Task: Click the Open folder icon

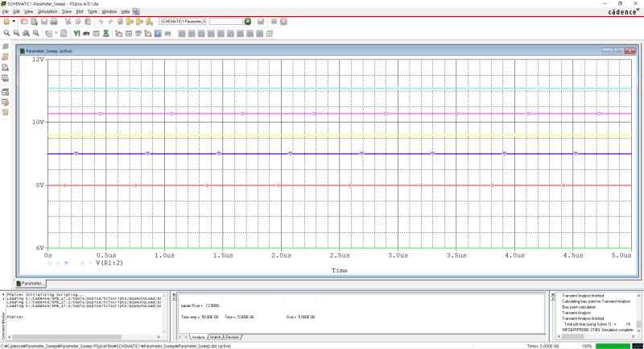Action: [x=24, y=22]
